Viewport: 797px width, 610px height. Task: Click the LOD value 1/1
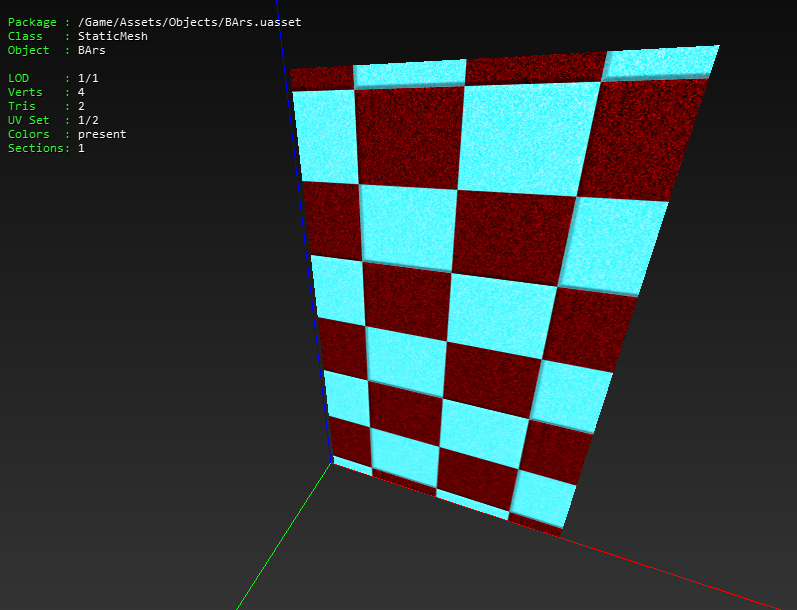[88, 78]
